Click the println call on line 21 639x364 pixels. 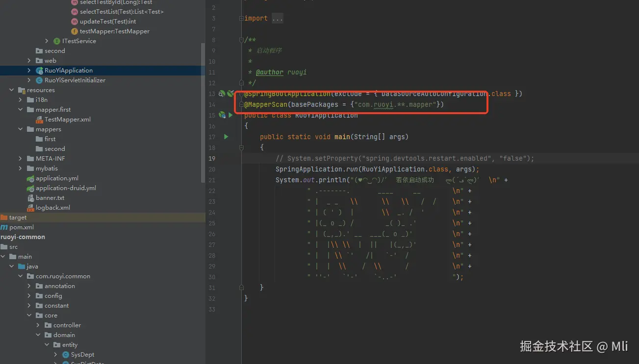[332, 180]
